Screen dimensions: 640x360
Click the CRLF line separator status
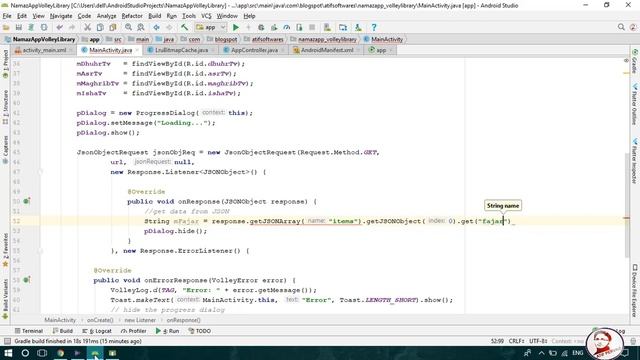pos(516,341)
